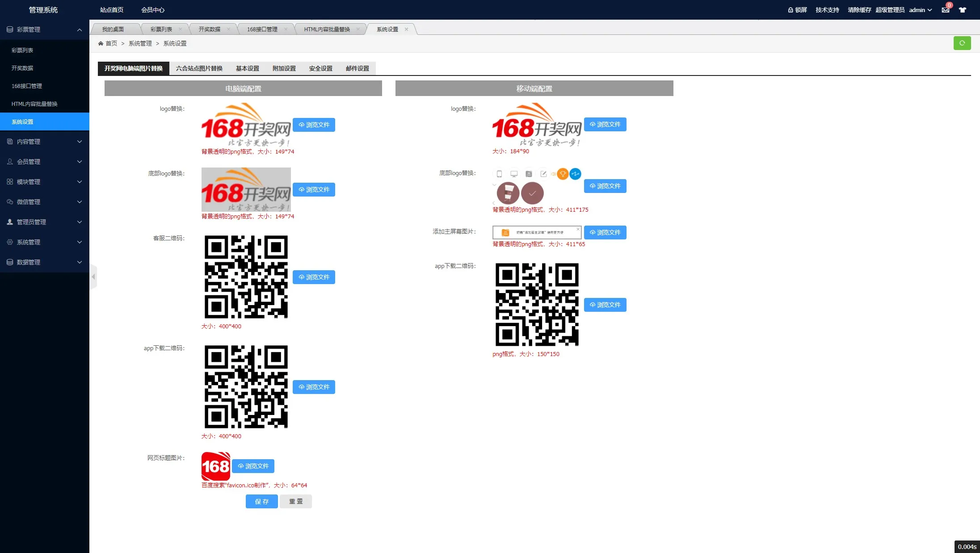Collapse the left sidebar arrow handle
The height and width of the screenshot is (553, 980).
[x=93, y=277]
